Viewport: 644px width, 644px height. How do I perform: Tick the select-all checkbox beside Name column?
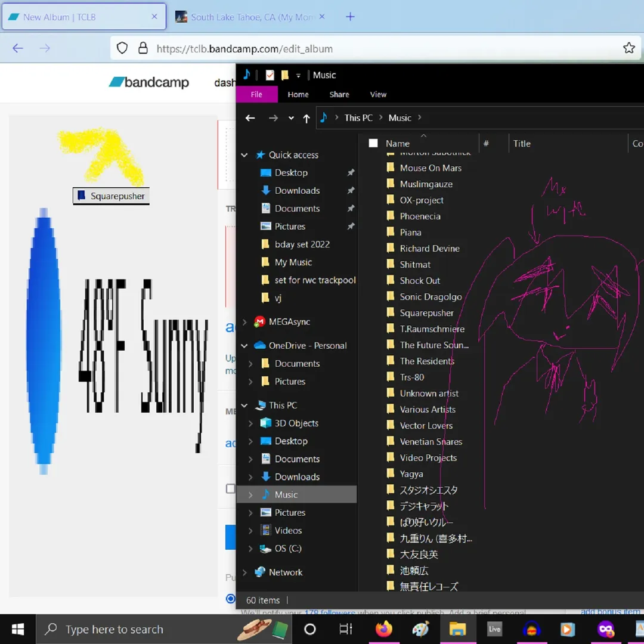click(x=373, y=143)
